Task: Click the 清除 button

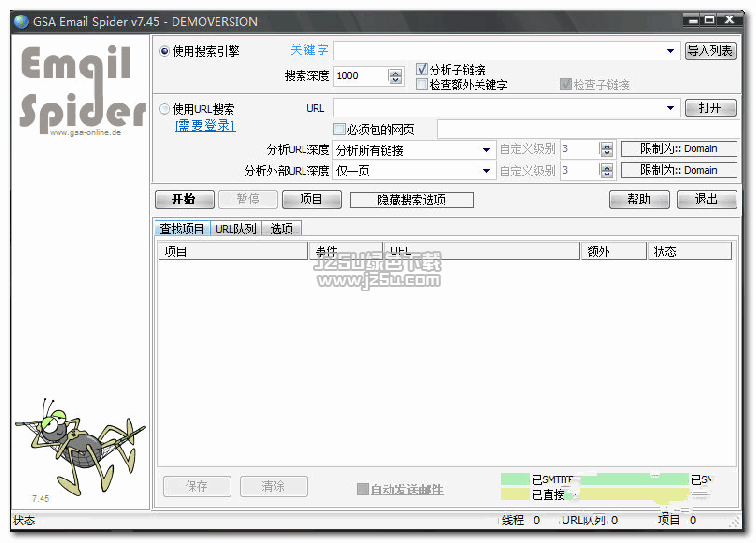Action: (273, 486)
